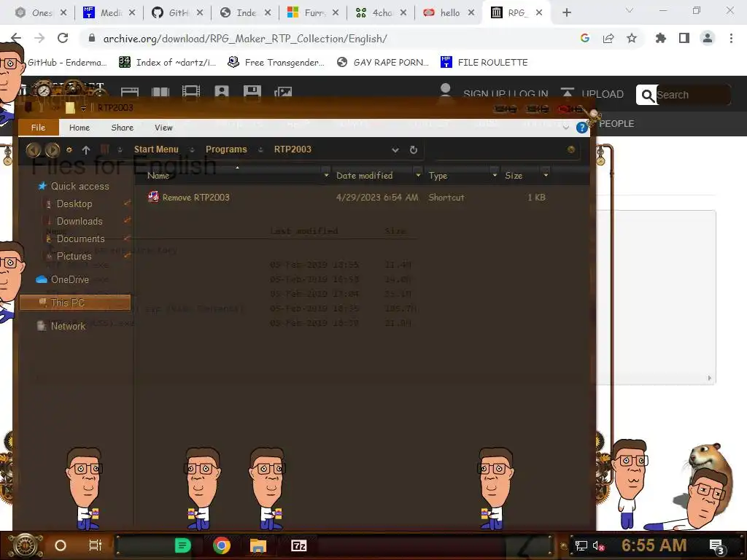Click the share page icon in Chrome
The width and height of the screenshot is (747, 560).
(x=608, y=39)
